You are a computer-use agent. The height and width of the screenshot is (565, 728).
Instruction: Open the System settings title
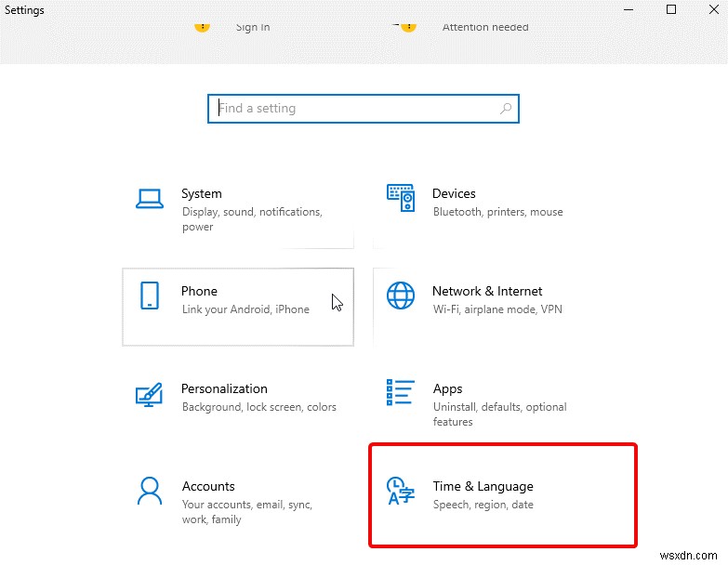pyautogui.click(x=202, y=193)
